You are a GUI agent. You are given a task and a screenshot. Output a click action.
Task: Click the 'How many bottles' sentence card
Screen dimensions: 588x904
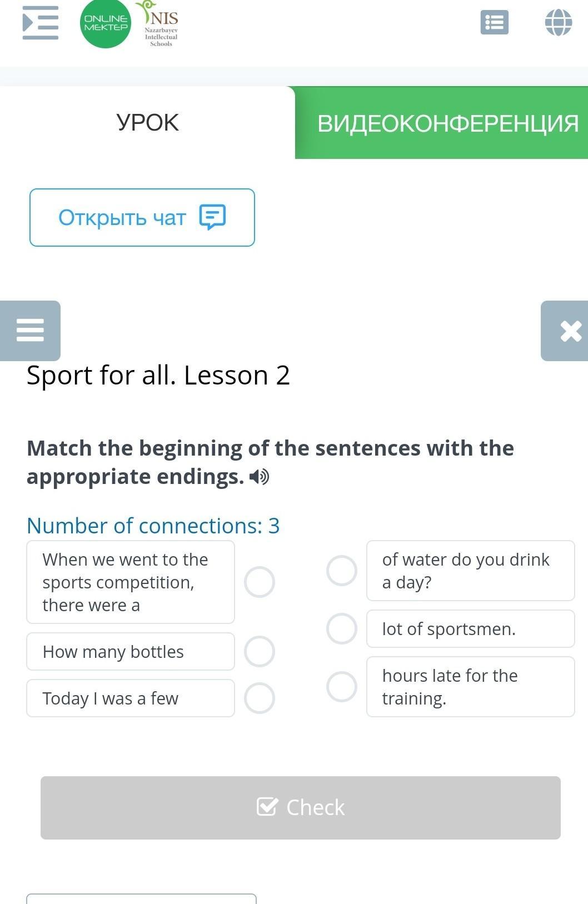pos(131,651)
